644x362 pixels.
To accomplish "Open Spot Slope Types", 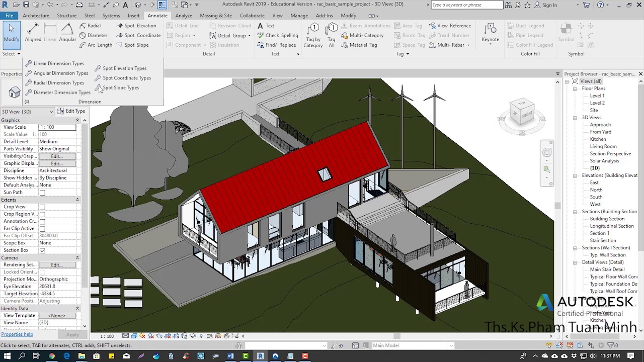I will pos(117,87).
